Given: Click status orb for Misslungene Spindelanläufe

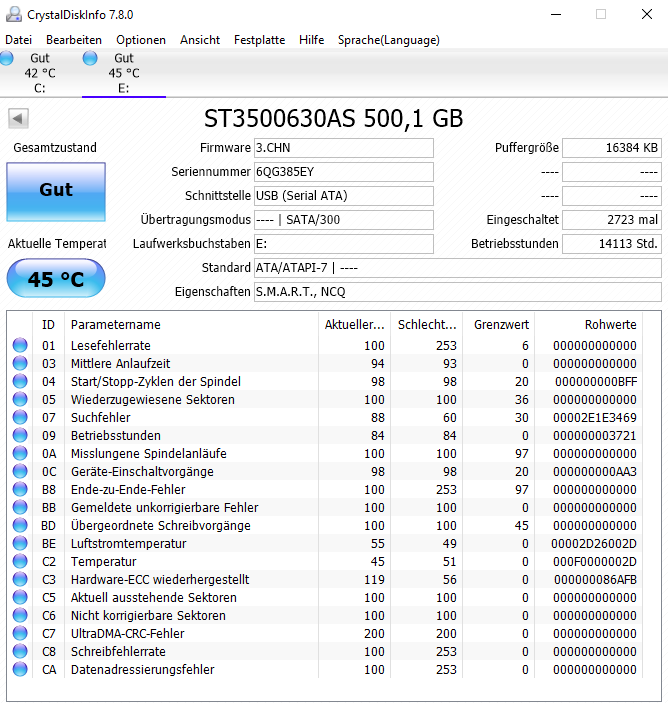Looking at the screenshot, I should point(20,453).
